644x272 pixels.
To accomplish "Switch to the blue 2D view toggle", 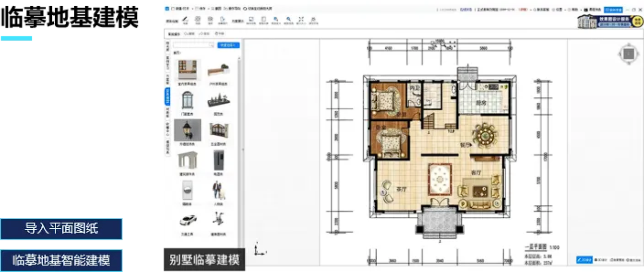I will tap(584, 260).
